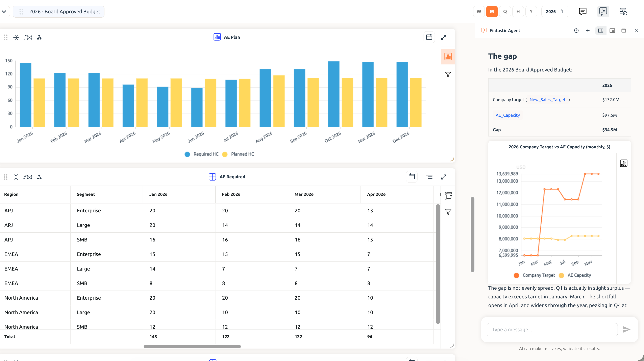Switch time granularity to Half-year (H)

[518, 12]
